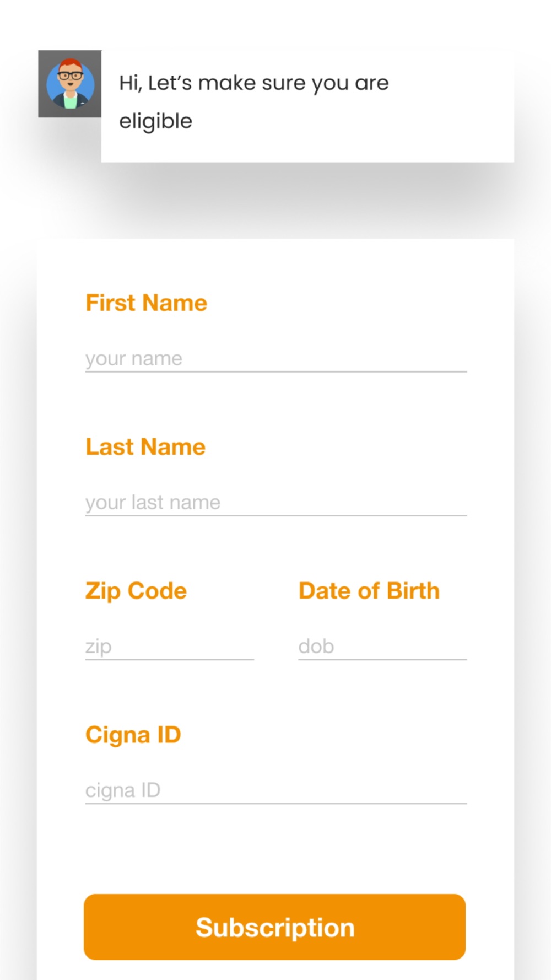Click the Date of Birth label

coord(369,591)
